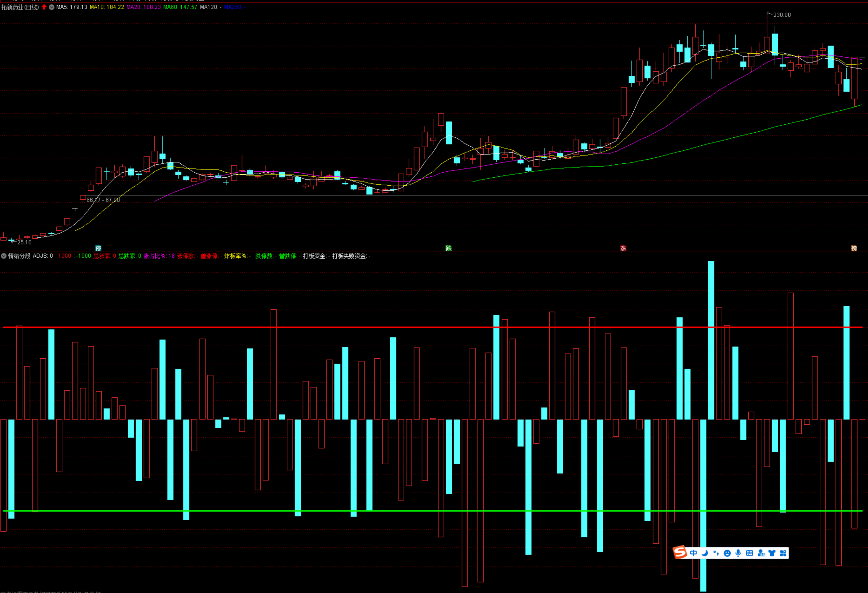868x593 pixels.
Task: Click 涨停数 label
Action: pyautogui.click(x=188, y=256)
